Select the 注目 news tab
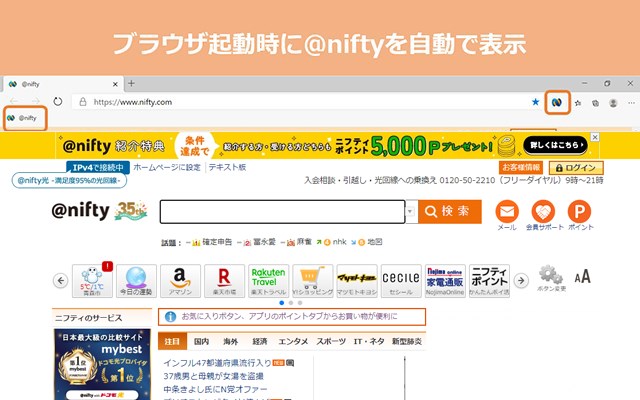The height and width of the screenshot is (400, 640). coord(172,341)
